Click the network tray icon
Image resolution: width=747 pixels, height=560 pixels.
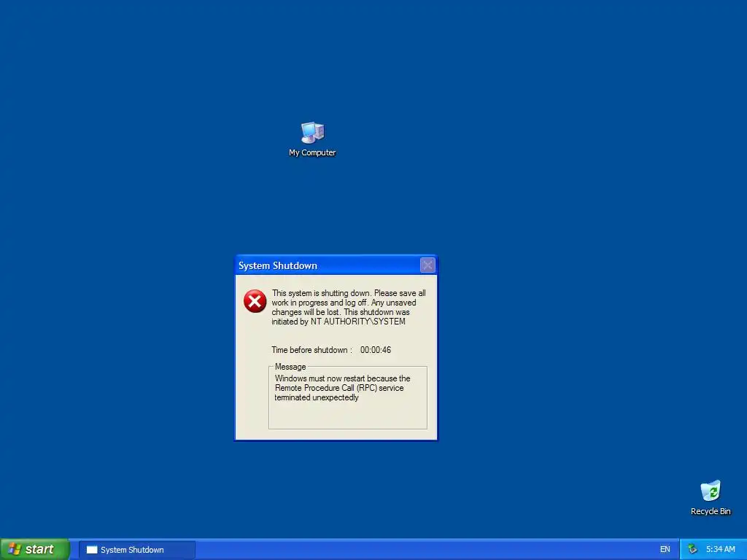click(x=693, y=550)
